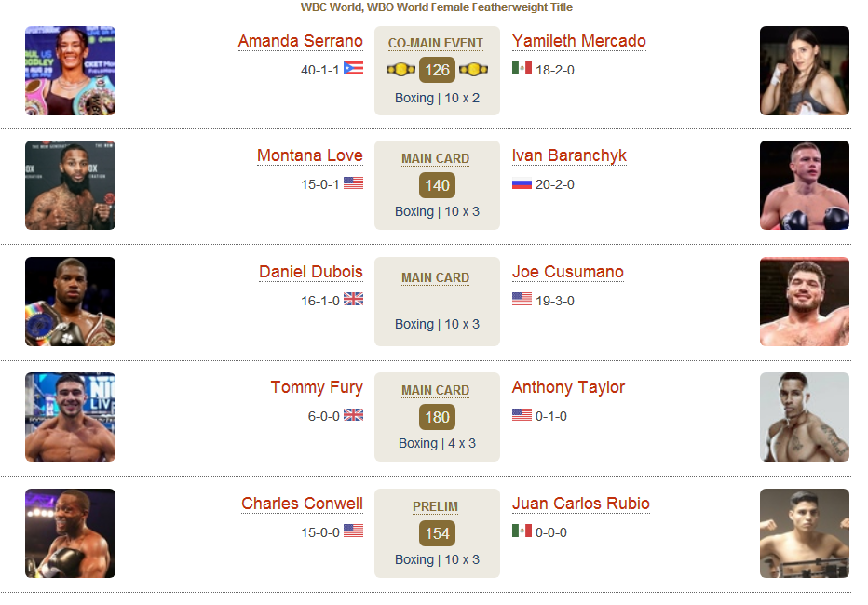
Task: Open Charles Conwell's profile link
Action: coord(303,504)
